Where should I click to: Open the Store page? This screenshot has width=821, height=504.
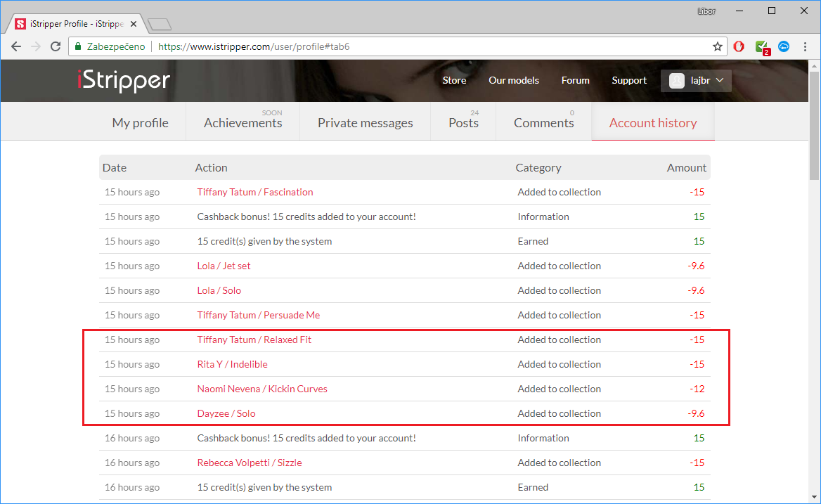coord(454,80)
